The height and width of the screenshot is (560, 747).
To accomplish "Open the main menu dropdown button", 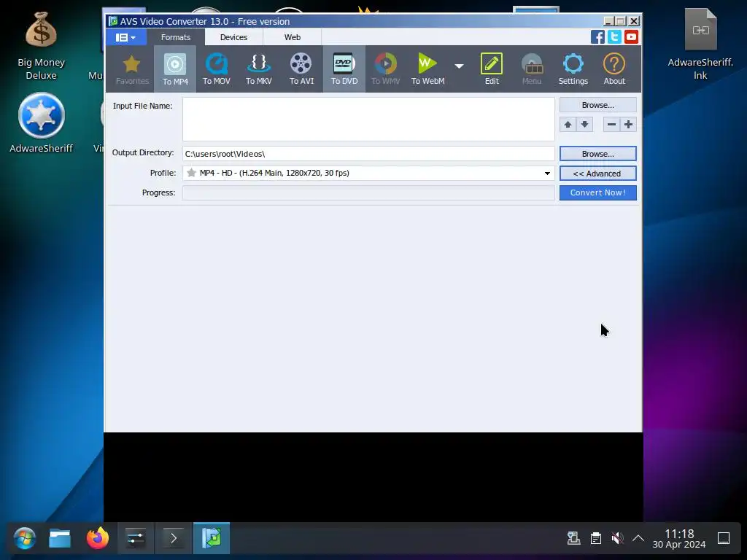I will [x=125, y=37].
